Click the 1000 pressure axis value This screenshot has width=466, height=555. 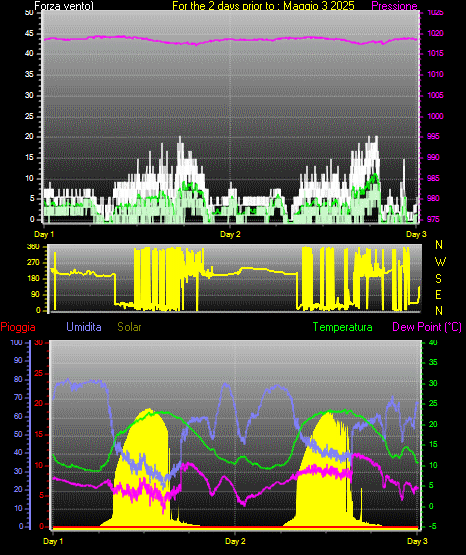pyautogui.click(x=435, y=116)
